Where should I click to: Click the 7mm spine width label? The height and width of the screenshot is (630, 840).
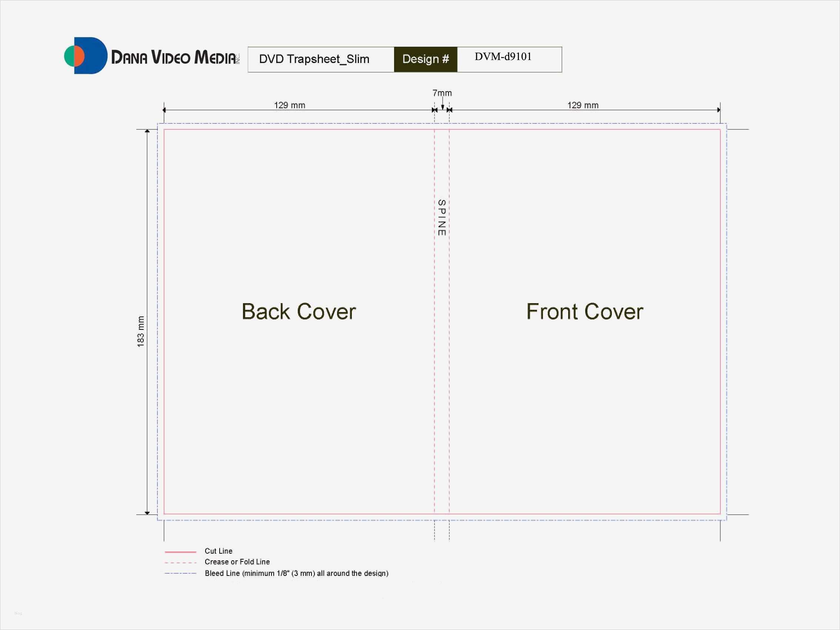tap(442, 93)
